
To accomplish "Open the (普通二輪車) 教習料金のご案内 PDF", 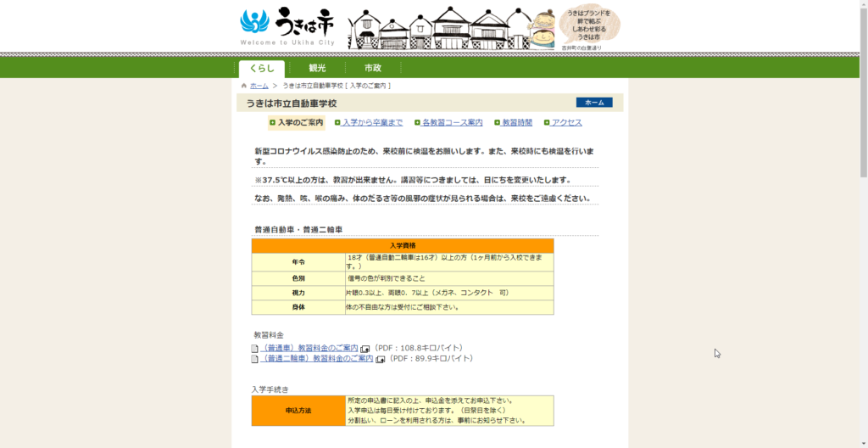I will pyautogui.click(x=317, y=359).
